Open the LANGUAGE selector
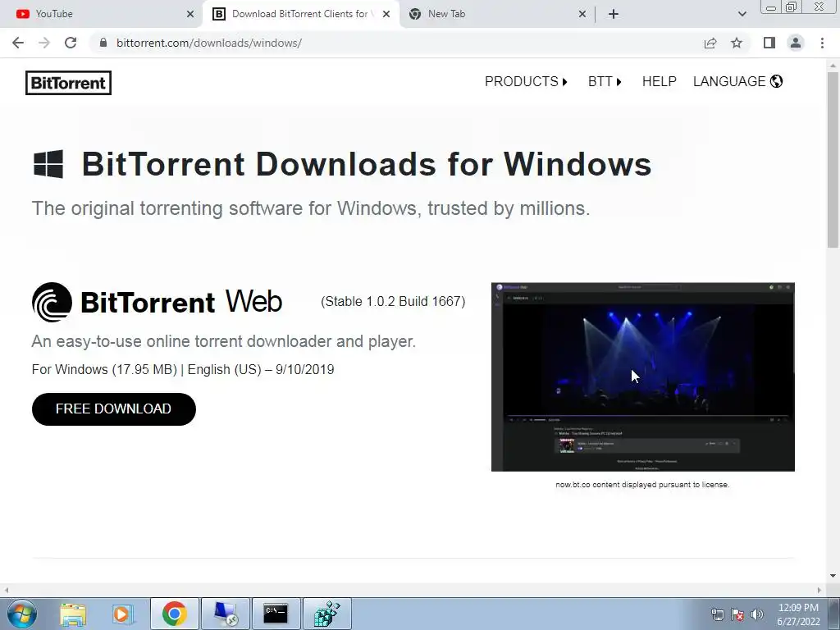The height and width of the screenshot is (630, 840). 737,81
